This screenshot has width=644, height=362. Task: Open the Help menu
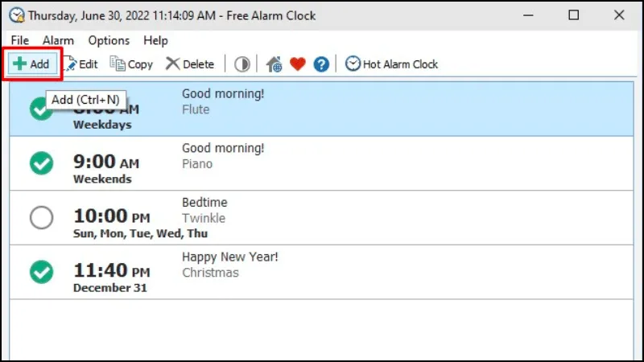point(155,40)
